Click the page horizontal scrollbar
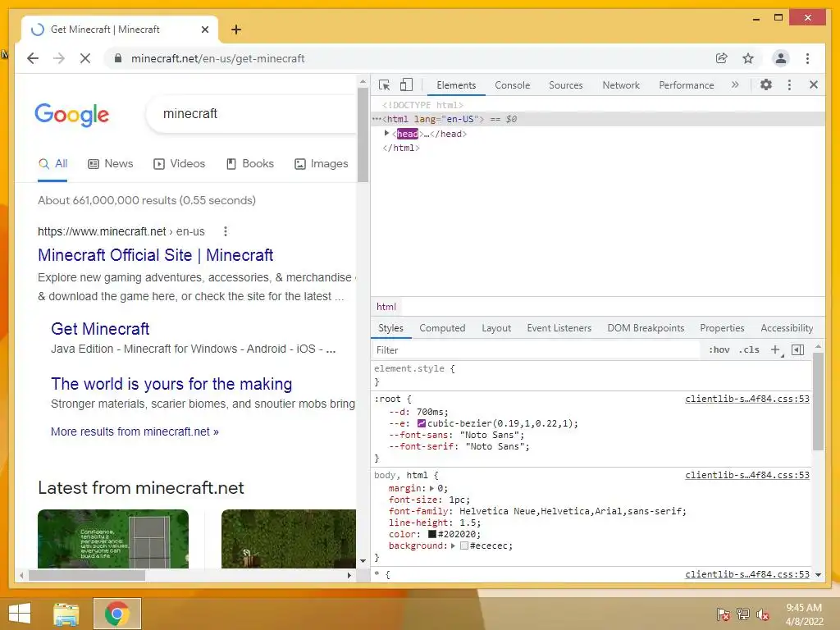This screenshot has width=840, height=630. 87,575
